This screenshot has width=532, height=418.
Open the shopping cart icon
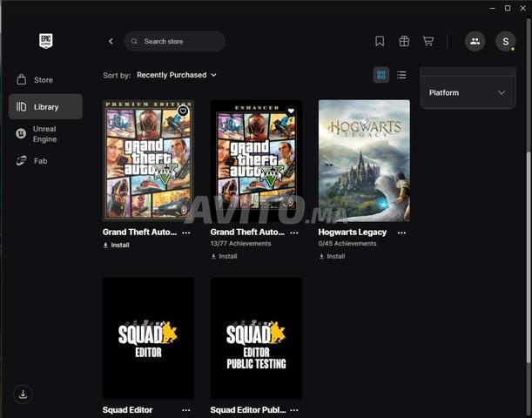click(428, 42)
